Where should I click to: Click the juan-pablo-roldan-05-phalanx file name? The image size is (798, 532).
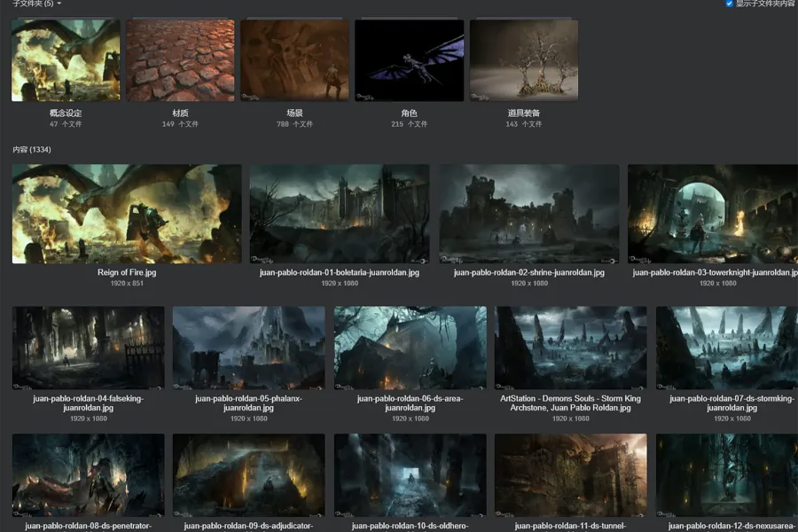pyautogui.click(x=248, y=403)
